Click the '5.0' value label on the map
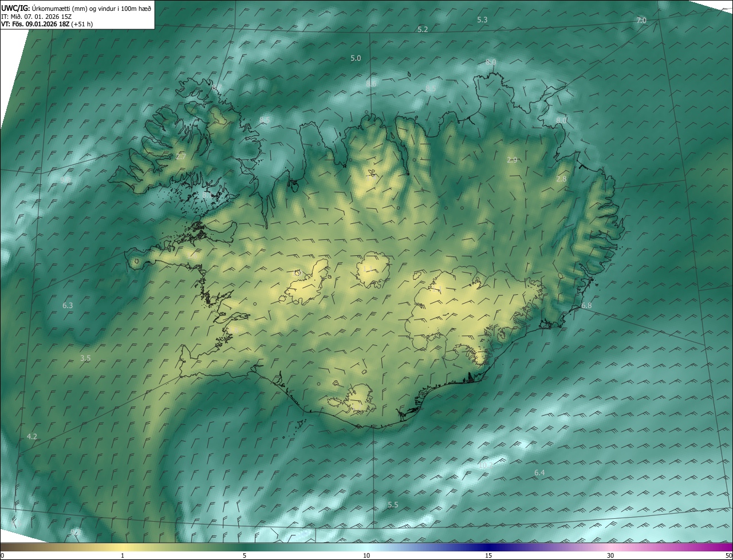The width and height of the screenshot is (733, 560). 356,58
